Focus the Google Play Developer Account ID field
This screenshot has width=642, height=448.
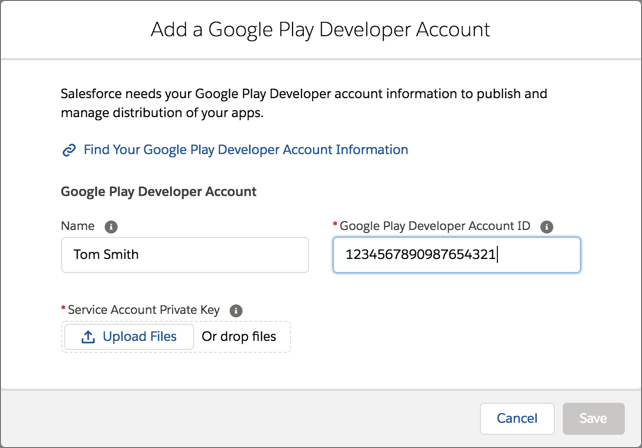(457, 255)
